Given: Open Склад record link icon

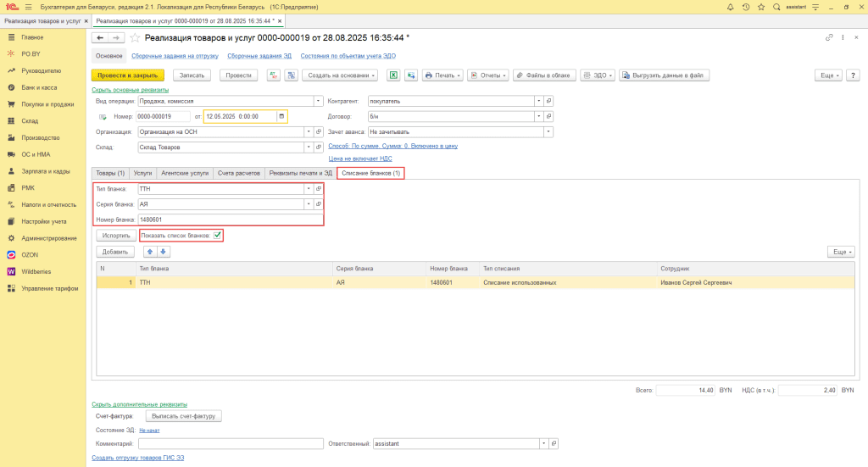Looking at the screenshot, I should pyautogui.click(x=319, y=147).
